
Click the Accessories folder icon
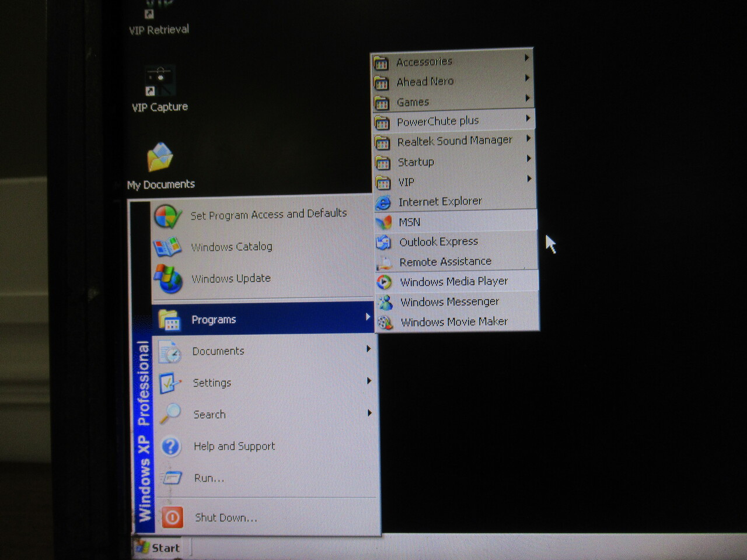(x=381, y=62)
